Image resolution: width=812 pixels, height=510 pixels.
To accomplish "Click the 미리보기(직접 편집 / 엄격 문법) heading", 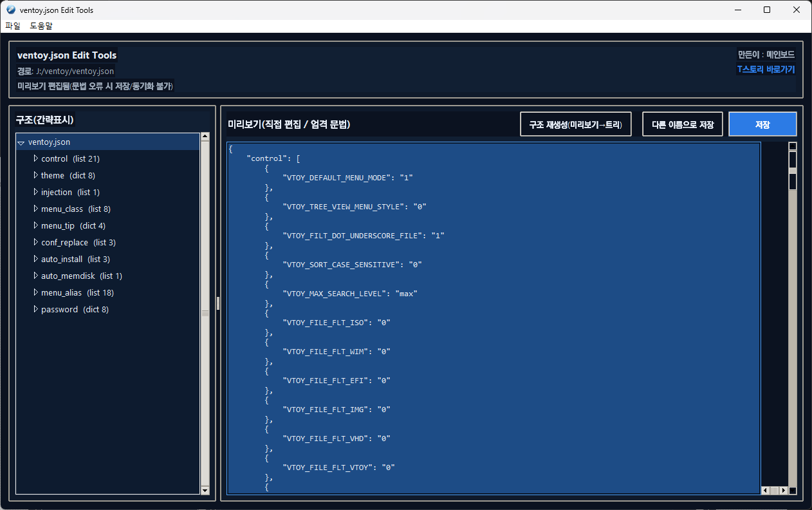I will click(289, 124).
